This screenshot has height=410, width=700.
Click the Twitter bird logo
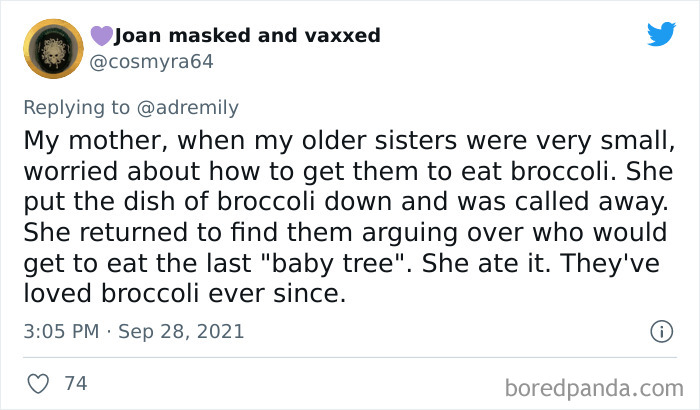click(661, 34)
